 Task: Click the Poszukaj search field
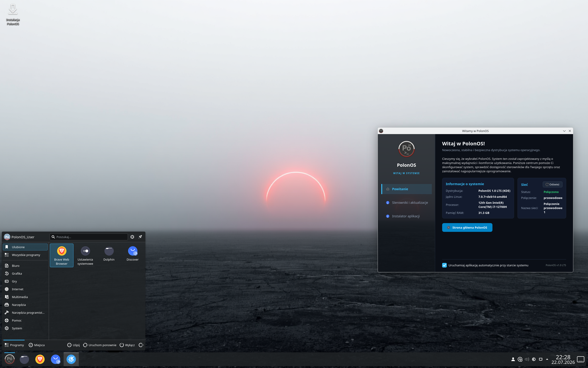[89, 237]
